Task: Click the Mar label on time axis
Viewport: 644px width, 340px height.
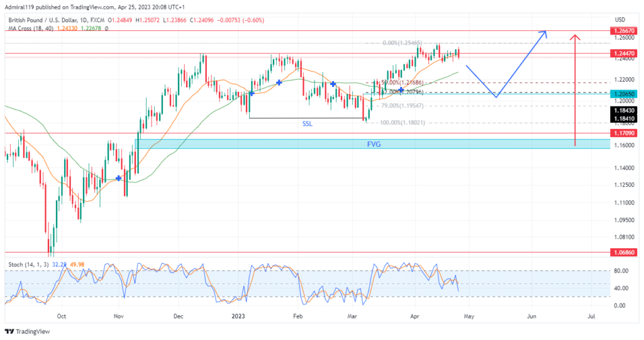Action: (352, 316)
